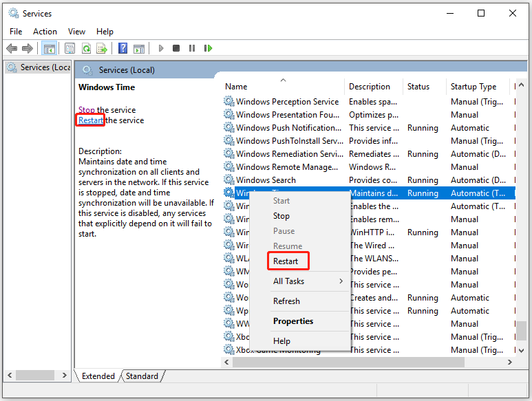Click the Export List toolbar icon

tap(102, 48)
